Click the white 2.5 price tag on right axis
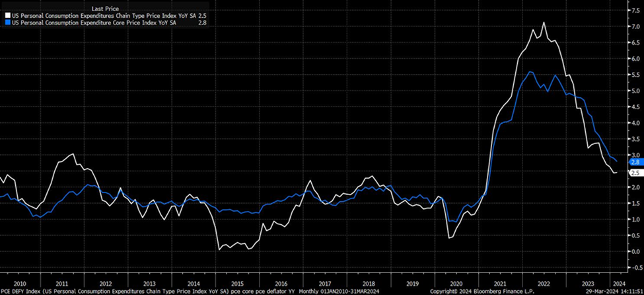The height and width of the screenshot is (295, 644). (x=633, y=172)
